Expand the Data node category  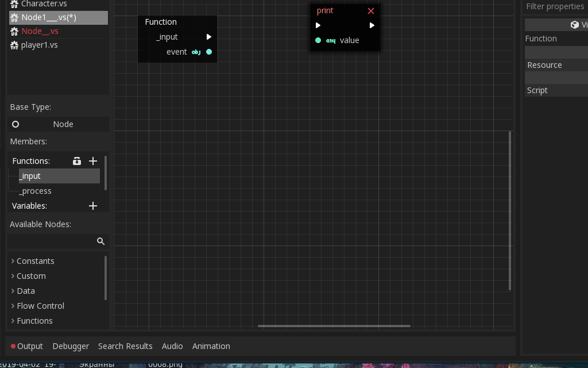(13, 290)
